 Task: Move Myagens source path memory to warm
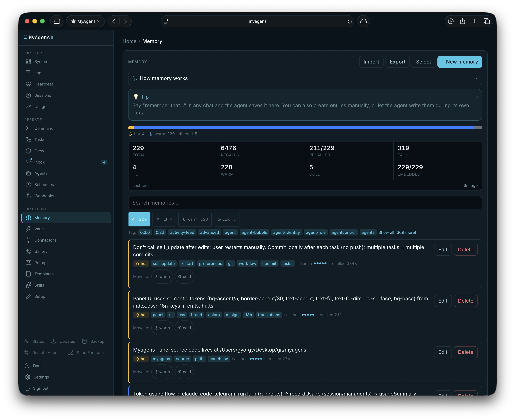(x=162, y=372)
